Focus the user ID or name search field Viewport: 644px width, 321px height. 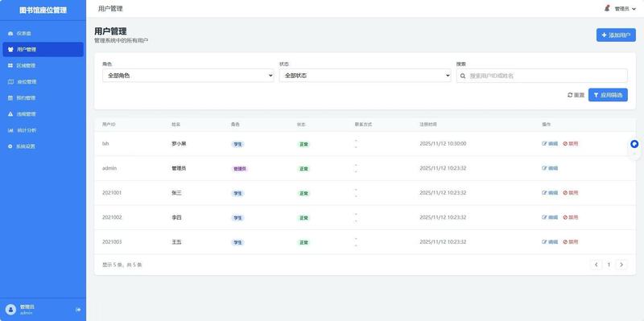(x=542, y=76)
